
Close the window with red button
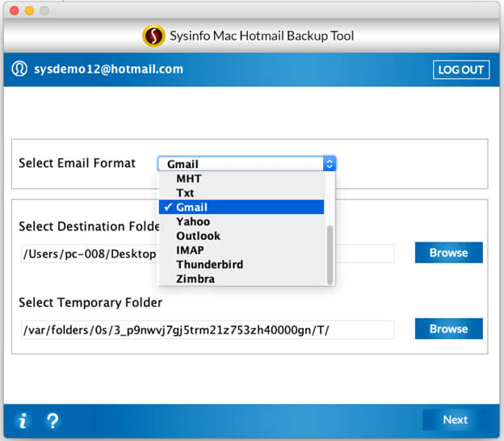point(15,10)
